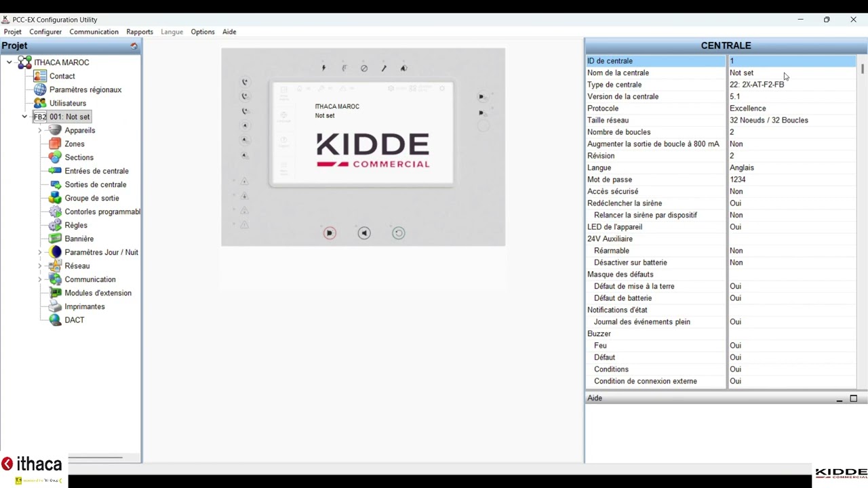The width and height of the screenshot is (868, 488).
Task: Toggle Redéclencher la sirène value Oui
Action: [792, 203]
